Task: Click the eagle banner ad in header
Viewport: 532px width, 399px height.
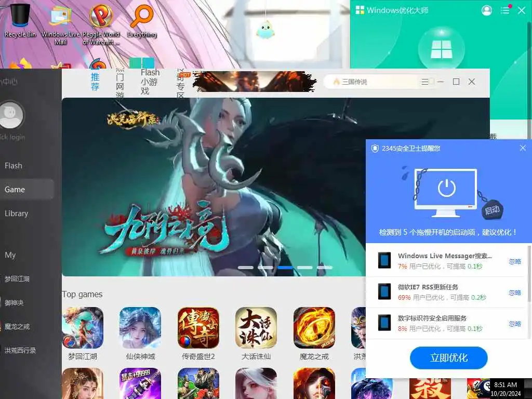Action: (255, 82)
